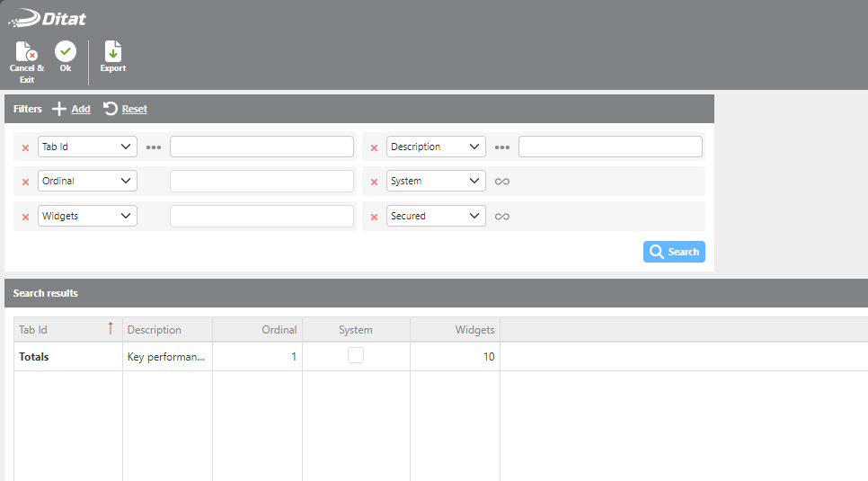Click the green Ok checkmark icon
Image resolution: width=868 pixels, height=481 pixels.
click(x=66, y=52)
